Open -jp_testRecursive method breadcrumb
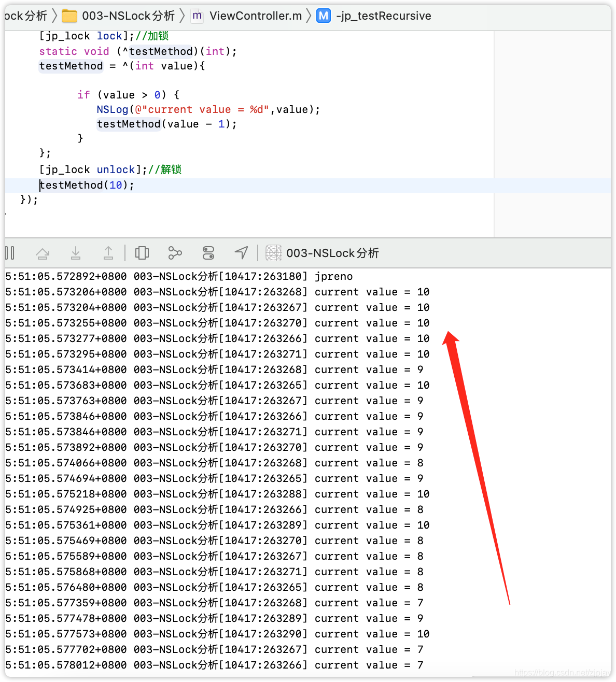The height and width of the screenshot is (682, 616). [384, 16]
